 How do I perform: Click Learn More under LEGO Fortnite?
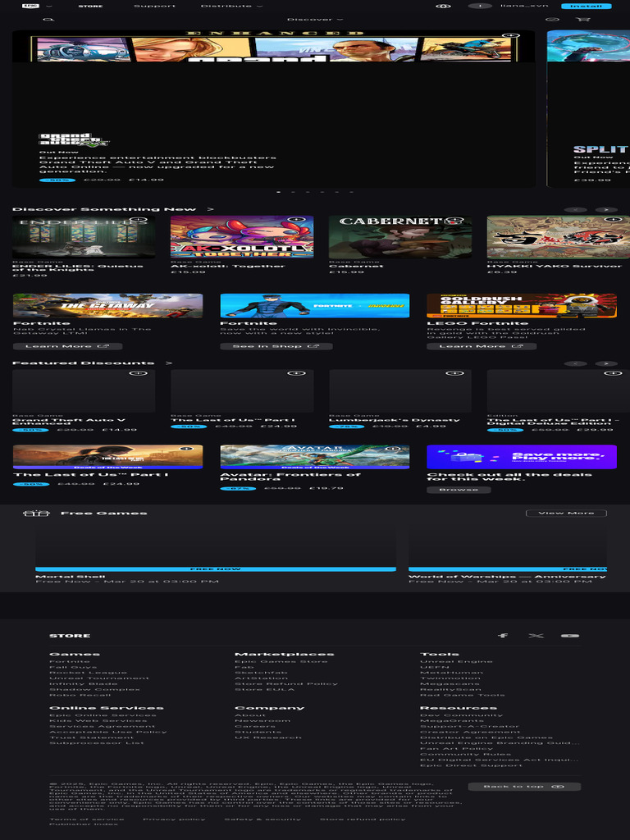pos(482,347)
